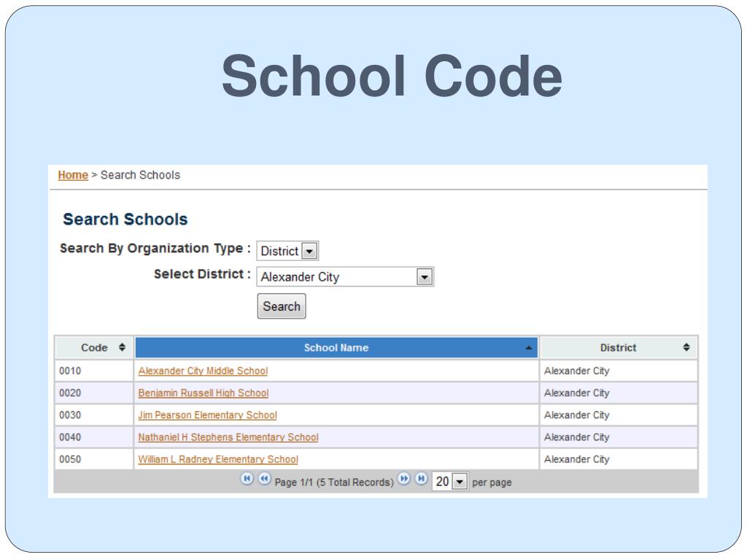Click the Search Schools heading

pyautogui.click(x=125, y=219)
